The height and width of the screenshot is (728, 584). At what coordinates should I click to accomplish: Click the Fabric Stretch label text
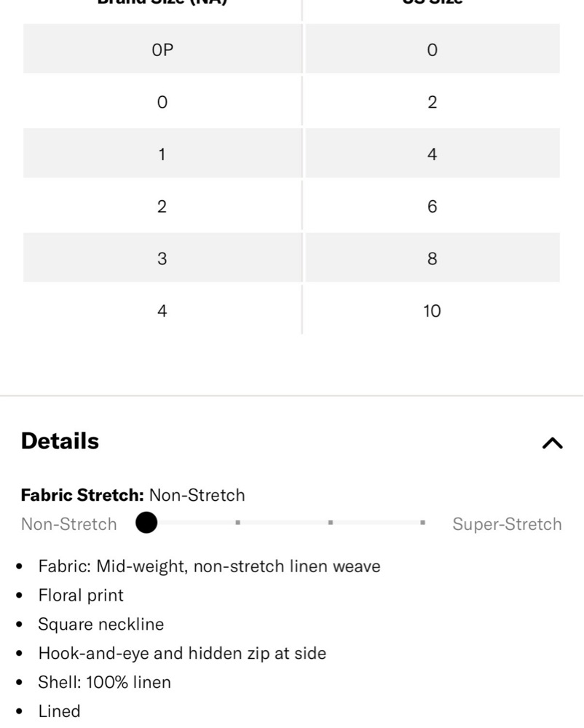click(82, 495)
